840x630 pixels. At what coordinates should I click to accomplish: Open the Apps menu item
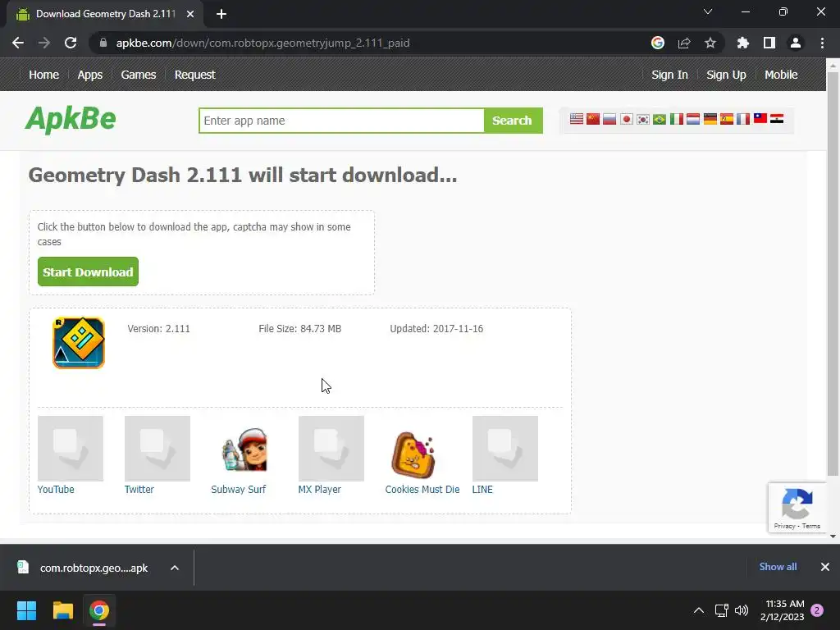click(x=90, y=75)
